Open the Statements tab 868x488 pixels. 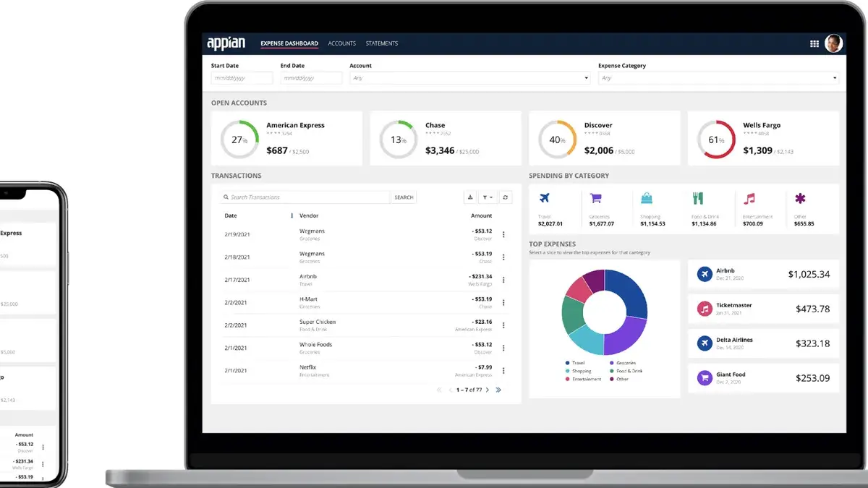pos(382,43)
